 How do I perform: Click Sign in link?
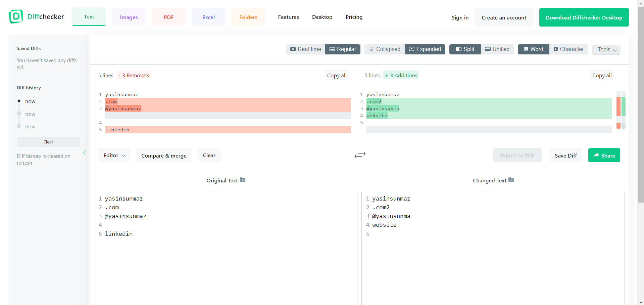[x=460, y=17]
